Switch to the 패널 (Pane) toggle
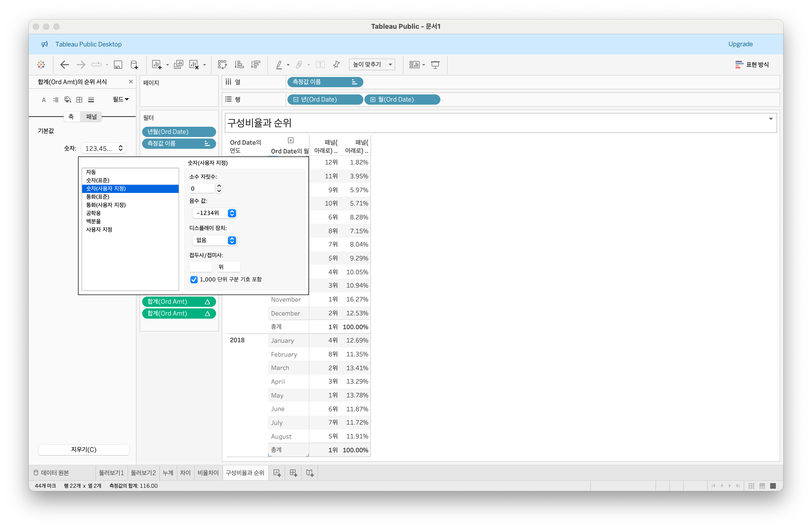812x529 pixels. point(91,117)
